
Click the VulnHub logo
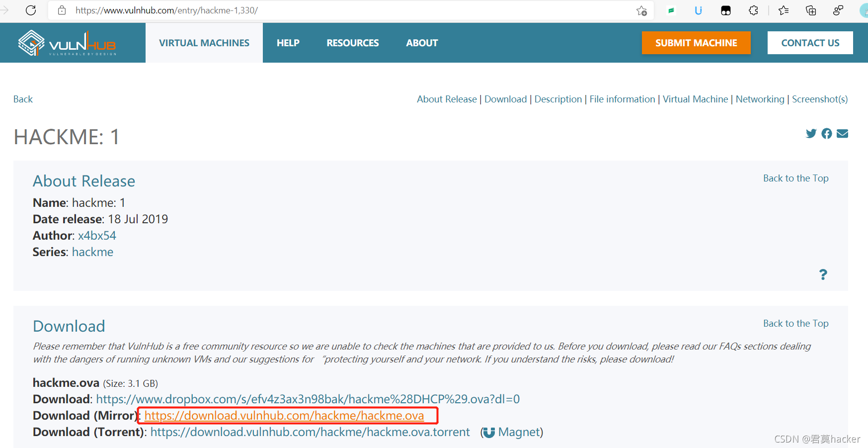tap(67, 43)
